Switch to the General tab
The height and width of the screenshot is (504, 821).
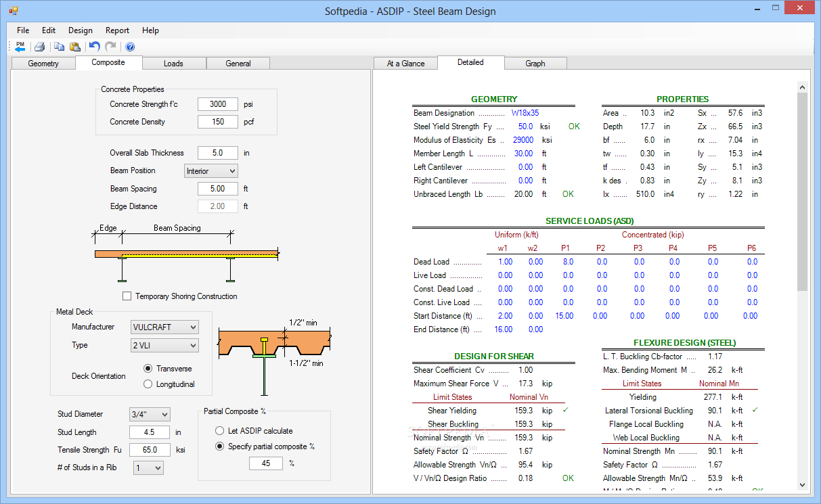238,64
